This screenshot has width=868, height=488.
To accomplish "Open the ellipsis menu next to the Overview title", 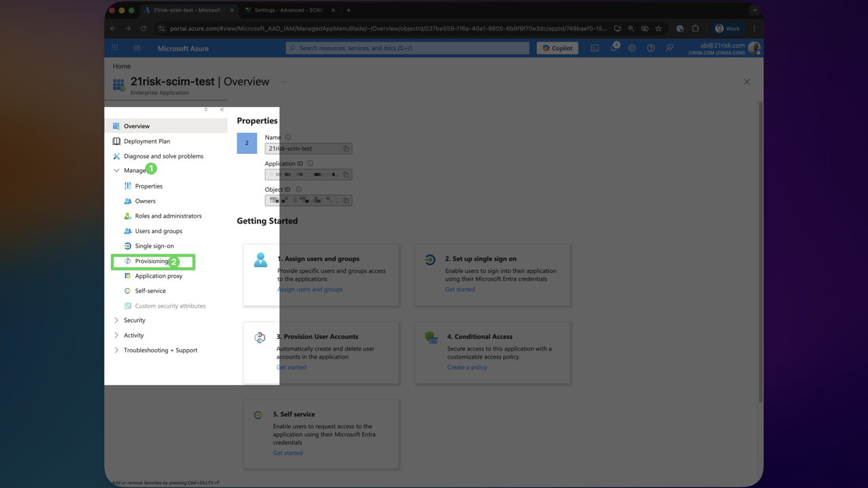I will point(284,81).
